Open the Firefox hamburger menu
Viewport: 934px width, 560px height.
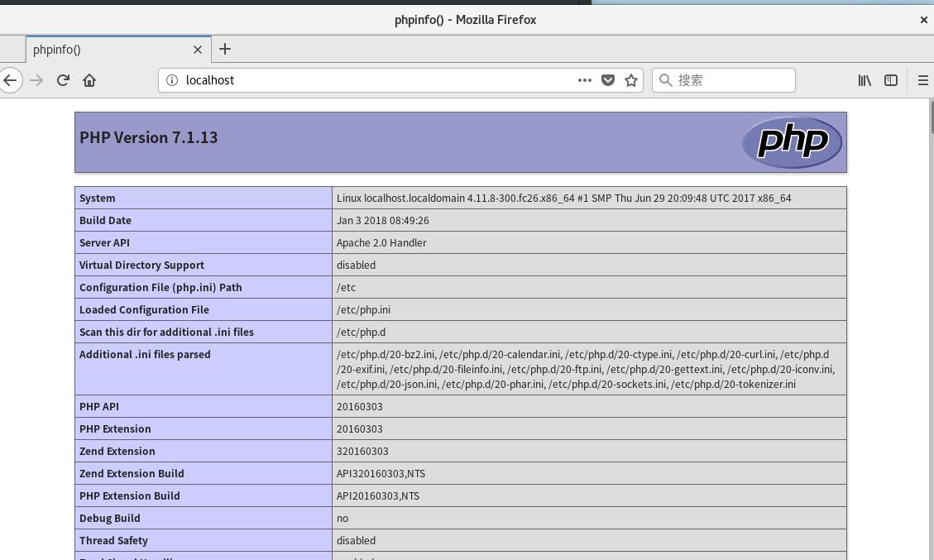click(922, 80)
